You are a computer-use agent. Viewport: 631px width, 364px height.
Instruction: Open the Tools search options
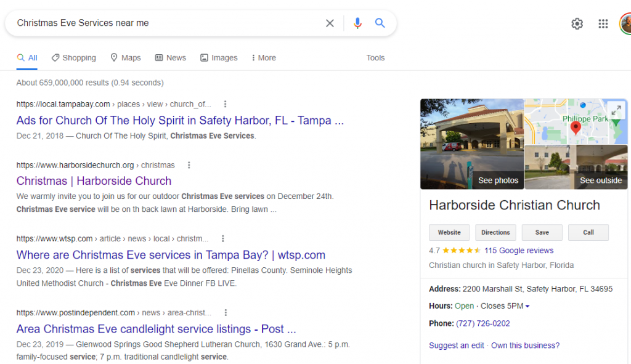tap(375, 58)
